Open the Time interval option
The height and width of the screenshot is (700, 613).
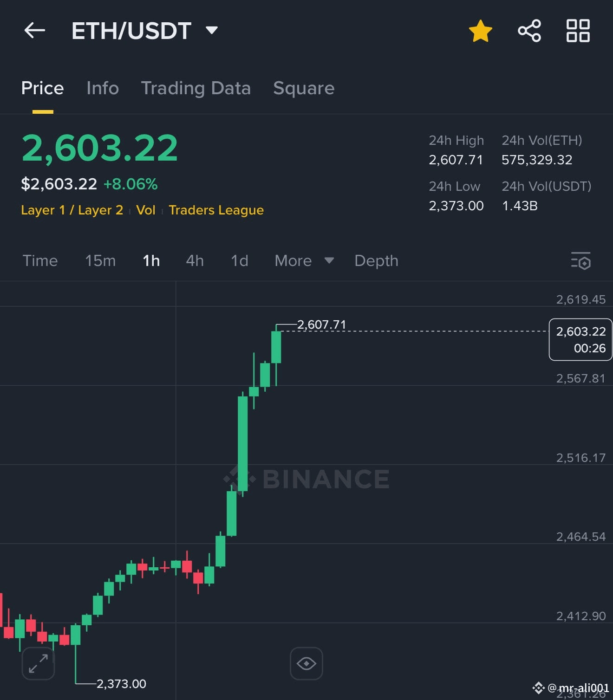(x=40, y=261)
